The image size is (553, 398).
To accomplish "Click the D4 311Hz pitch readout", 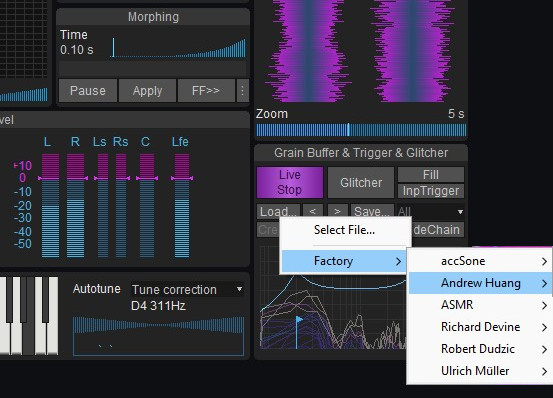I will (158, 306).
